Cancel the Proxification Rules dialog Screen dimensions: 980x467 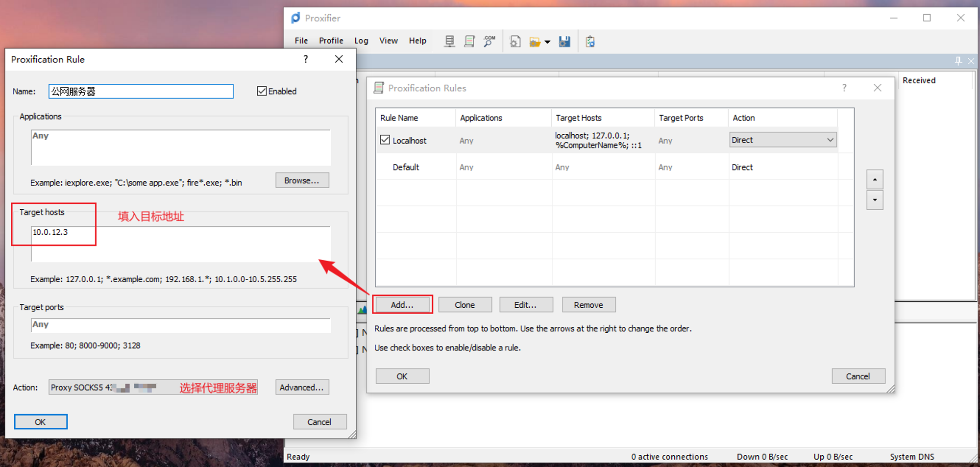(x=858, y=376)
